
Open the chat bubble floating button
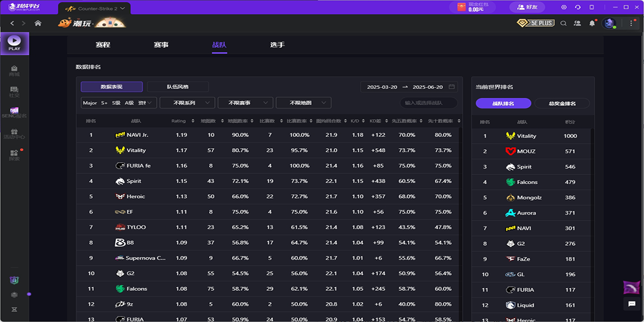point(632,304)
